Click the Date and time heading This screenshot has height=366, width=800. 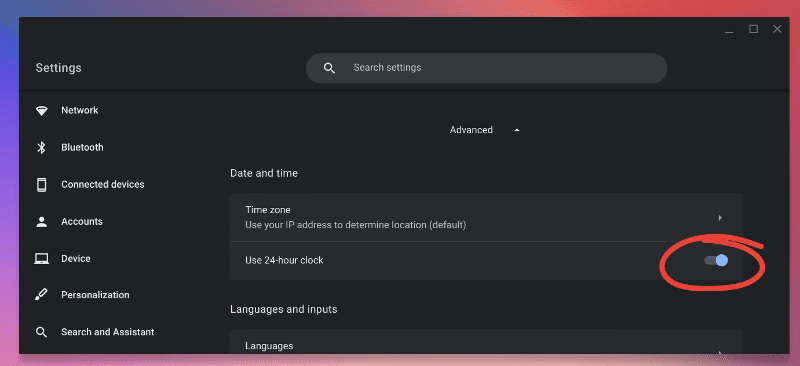point(264,174)
